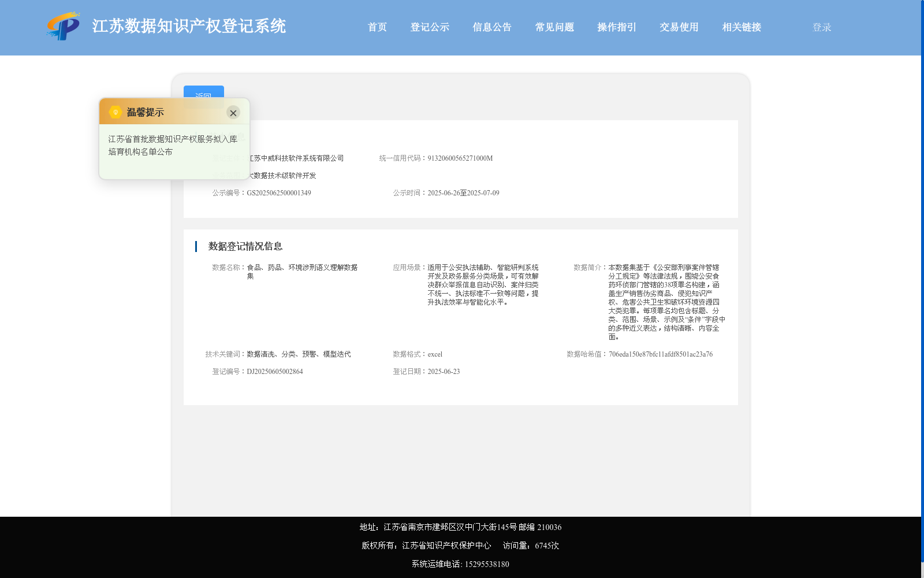Select the keywords 数据清洗、分类、预警、模型迭代
This screenshot has height=578, width=924.
click(x=299, y=354)
